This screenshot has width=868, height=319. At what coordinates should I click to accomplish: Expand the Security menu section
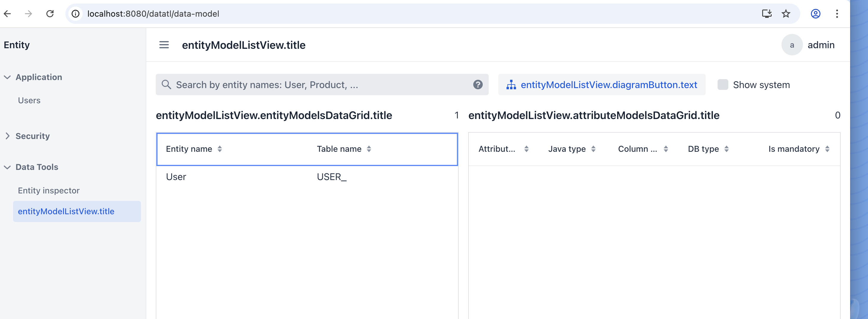point(7,136)
